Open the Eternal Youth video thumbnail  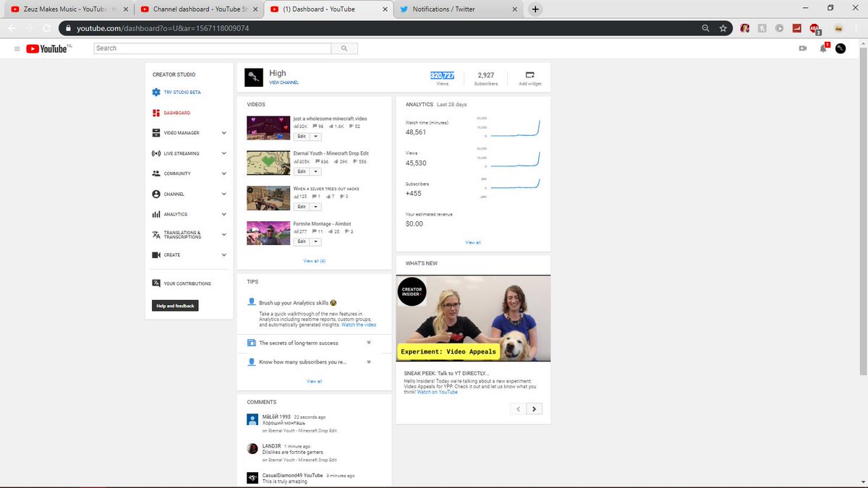coord(268,163)
